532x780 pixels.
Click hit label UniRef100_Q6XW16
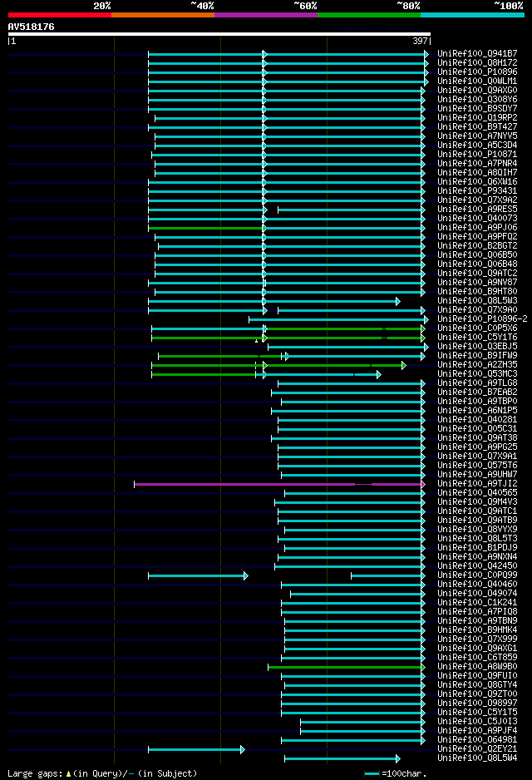(x=477, y=181)
